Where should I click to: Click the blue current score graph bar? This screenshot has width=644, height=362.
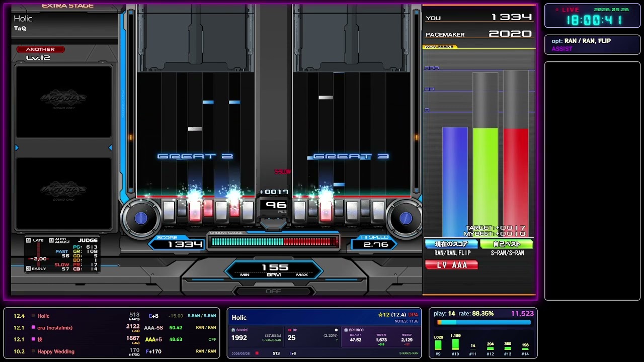(455, 182)
